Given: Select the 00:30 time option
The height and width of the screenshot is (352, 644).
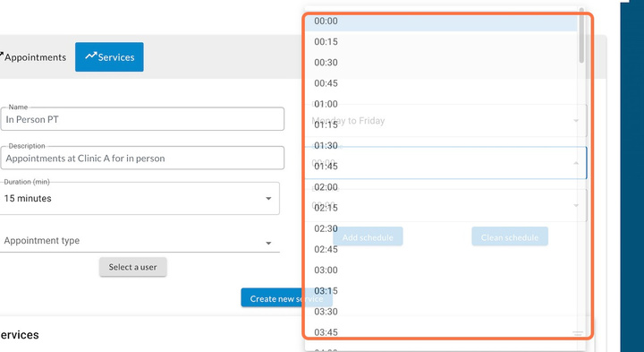Looking at the screenshot, I should point(441,63).
